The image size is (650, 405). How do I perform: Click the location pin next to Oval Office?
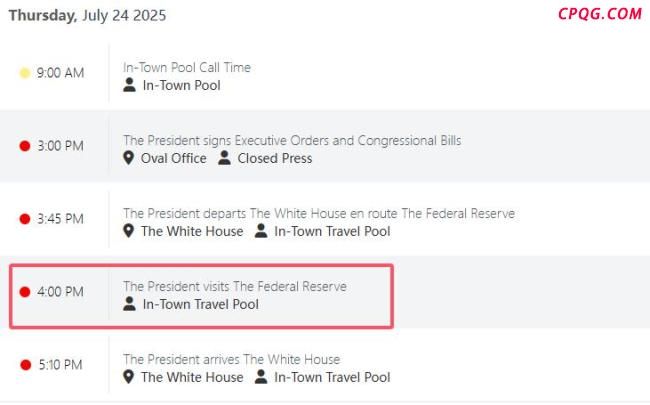coord(129,158)
